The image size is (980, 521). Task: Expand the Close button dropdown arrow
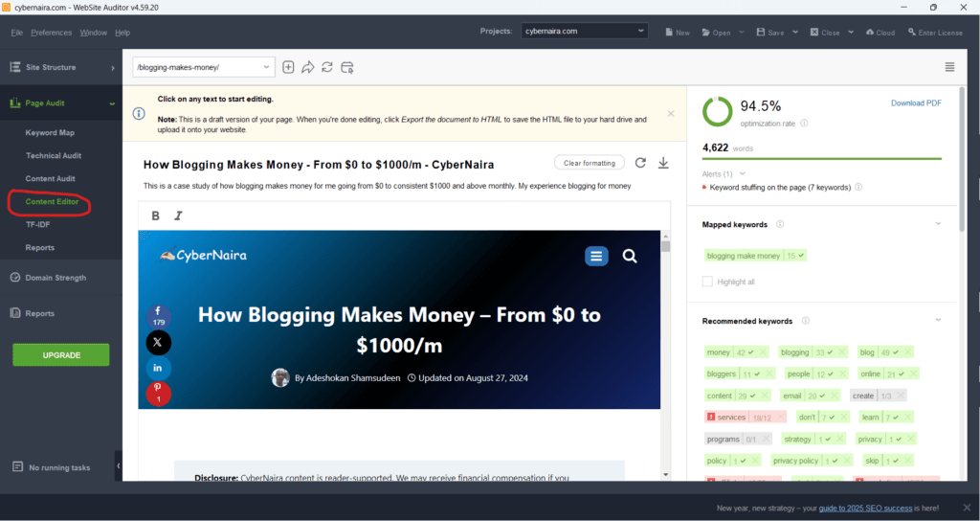851,32
